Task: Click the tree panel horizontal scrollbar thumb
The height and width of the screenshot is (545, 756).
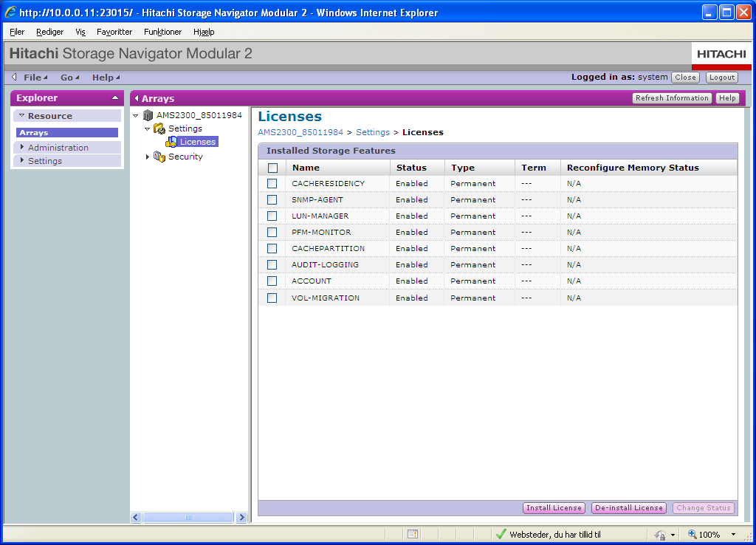Action: click(x=188, y=518)
